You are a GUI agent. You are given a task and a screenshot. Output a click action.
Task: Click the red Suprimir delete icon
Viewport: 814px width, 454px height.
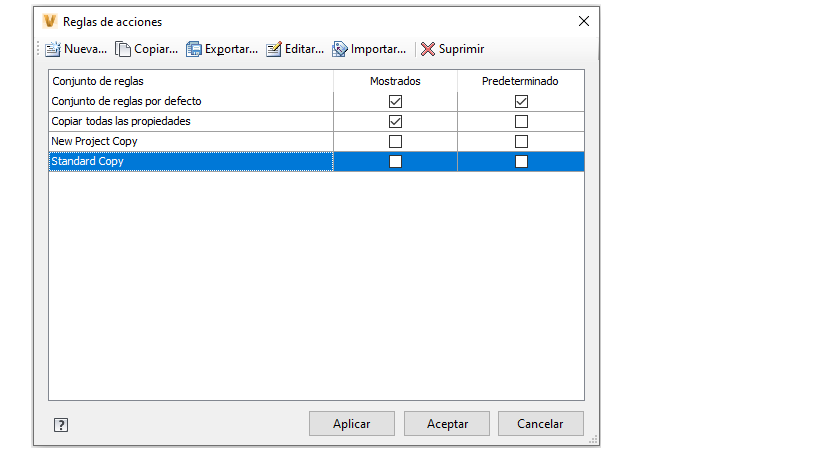[428, 49]
